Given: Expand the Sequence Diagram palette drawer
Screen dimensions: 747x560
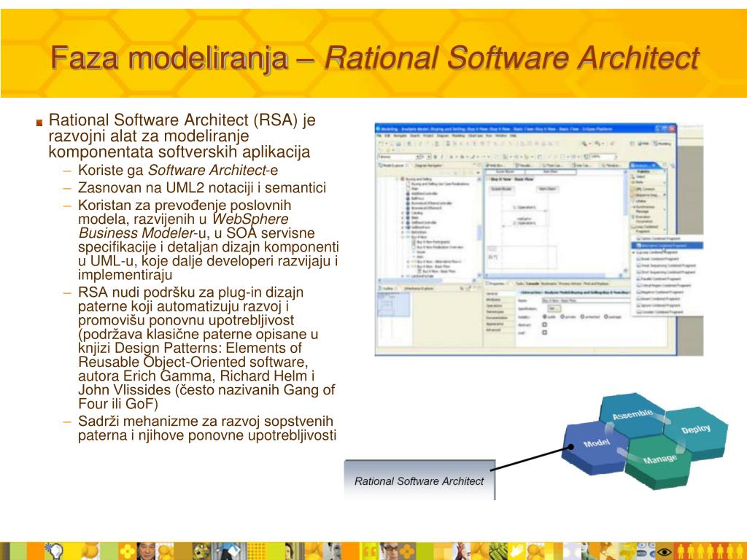Looking at the screenshot, I should (x=646, y=195).
